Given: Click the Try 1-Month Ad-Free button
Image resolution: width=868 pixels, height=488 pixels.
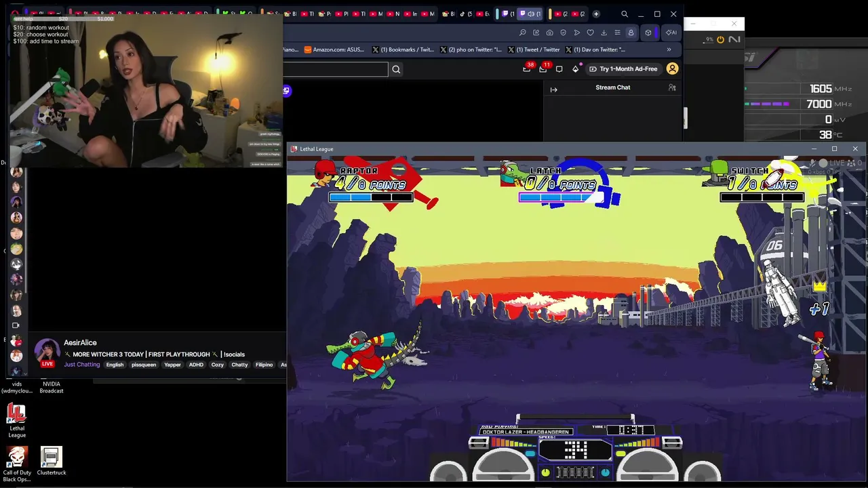Looking at the screenshot, I should coord(623,68).
